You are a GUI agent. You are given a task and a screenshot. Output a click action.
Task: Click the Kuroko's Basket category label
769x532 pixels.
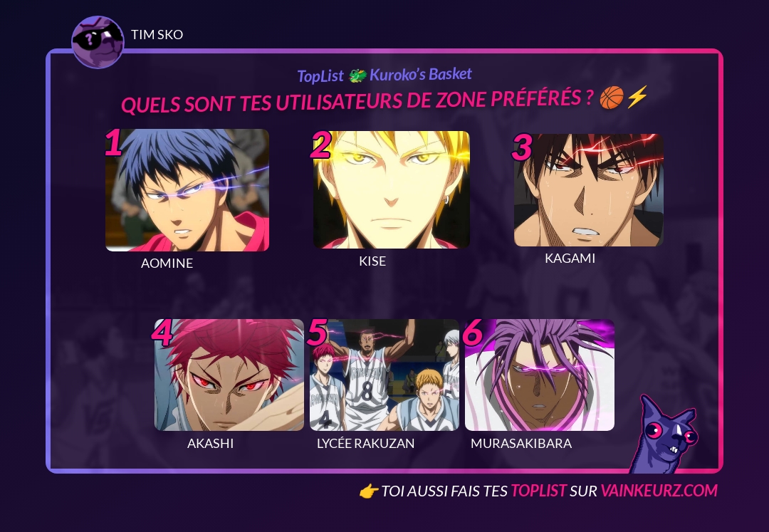click(x=420, y=75)
